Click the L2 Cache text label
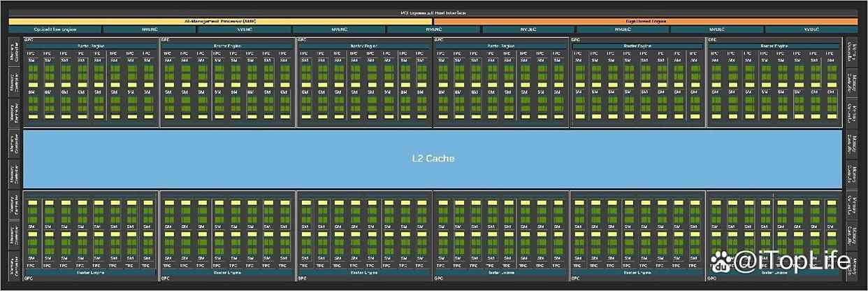The height and width of the screenshot is (291, 868). point(433,159)
